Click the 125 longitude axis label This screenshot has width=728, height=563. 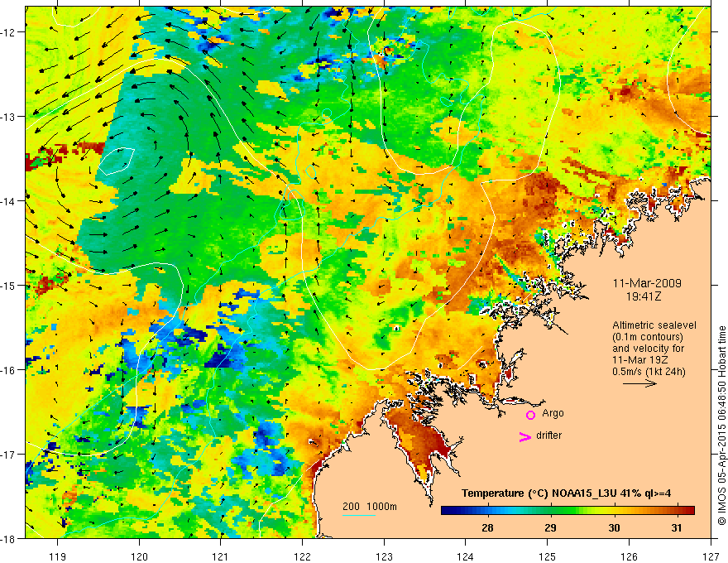(548, 556)
